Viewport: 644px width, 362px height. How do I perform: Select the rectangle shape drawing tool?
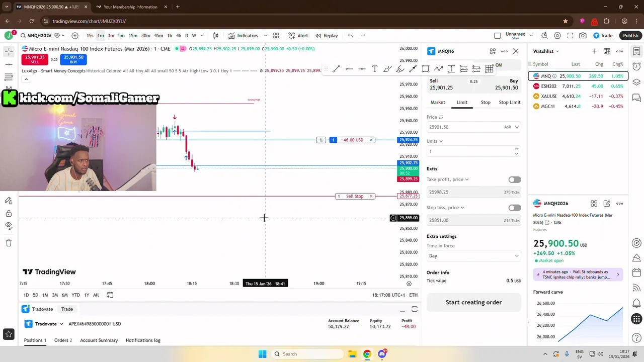(x=426, y=69)
